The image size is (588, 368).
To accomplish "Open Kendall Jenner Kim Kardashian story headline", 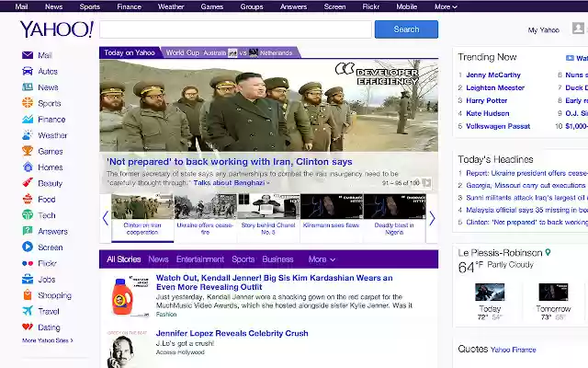I will coord(274,282).
